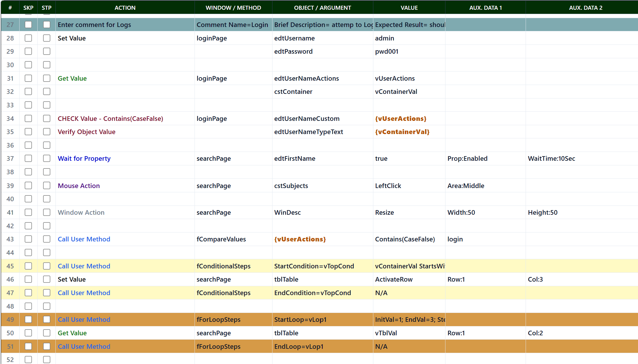Tick STP checkbox on row 51
The height and width of the screenshot is (364, 638).
pyautogui.click(x=47, y=346)
